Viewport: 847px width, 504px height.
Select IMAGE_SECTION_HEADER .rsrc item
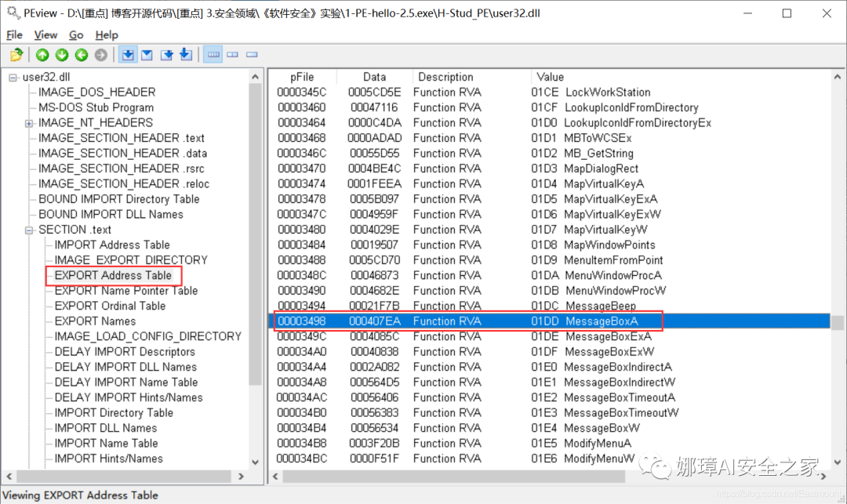click(121, 169)
